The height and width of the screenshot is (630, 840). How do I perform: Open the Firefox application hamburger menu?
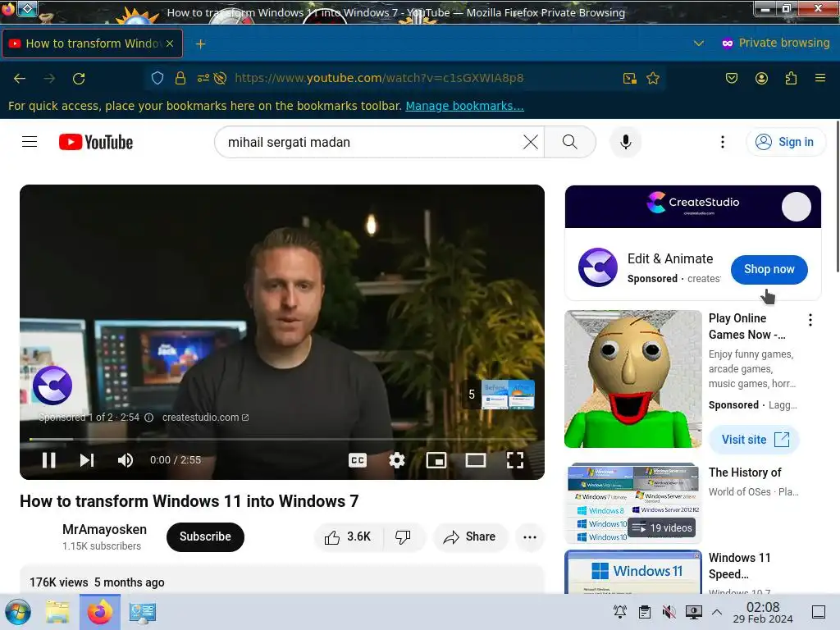coord(820,78)
